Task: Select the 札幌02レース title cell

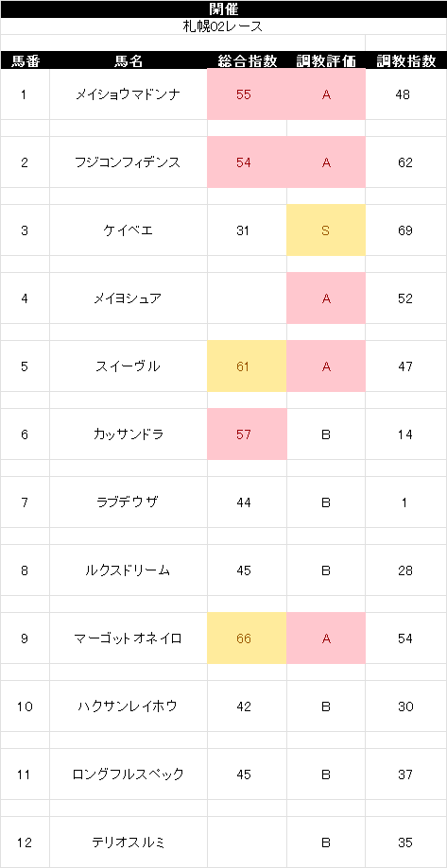Action: [223, 26]
